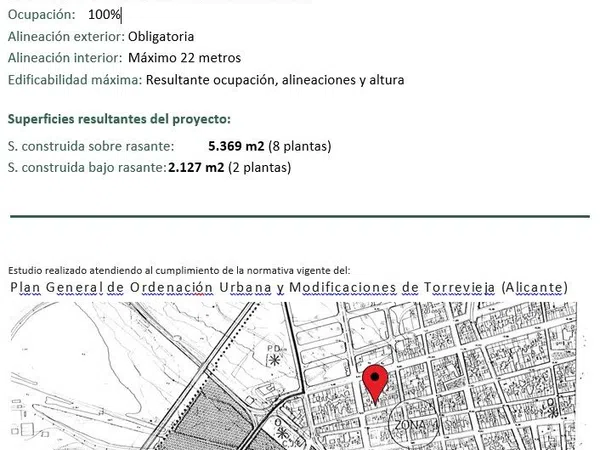Click the 'Máximo 22 metros' text
600x450 pixels.
[x=184, y=58]
